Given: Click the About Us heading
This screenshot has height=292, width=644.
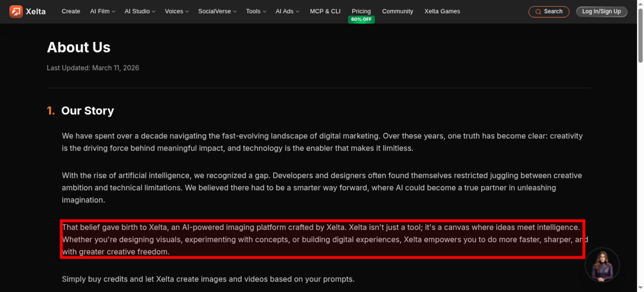Looking at the screenshot, I should [79, 47].
